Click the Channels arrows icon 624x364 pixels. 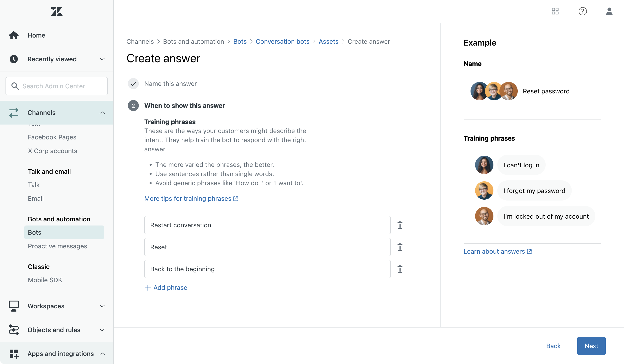14,113
